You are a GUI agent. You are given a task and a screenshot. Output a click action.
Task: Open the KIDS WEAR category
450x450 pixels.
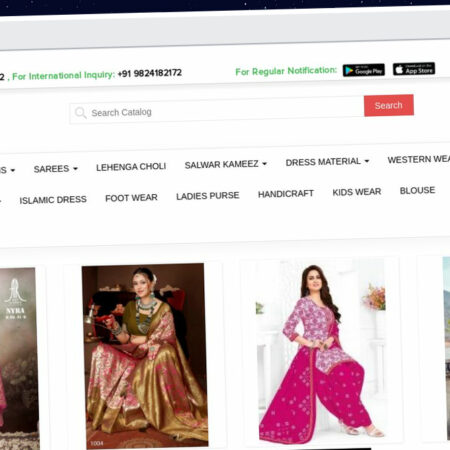click(x=357, y=192)
